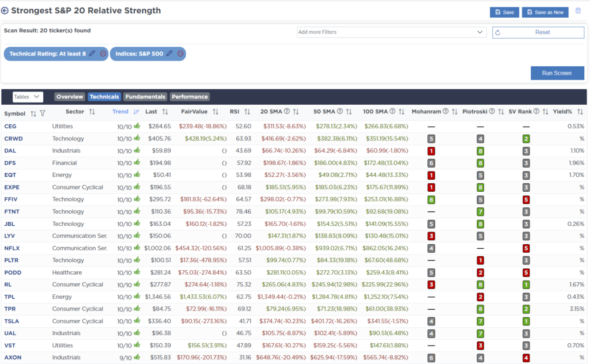Click FFIV's green Mohanram badge 8
Screen dimensions: 590x364
431,200
